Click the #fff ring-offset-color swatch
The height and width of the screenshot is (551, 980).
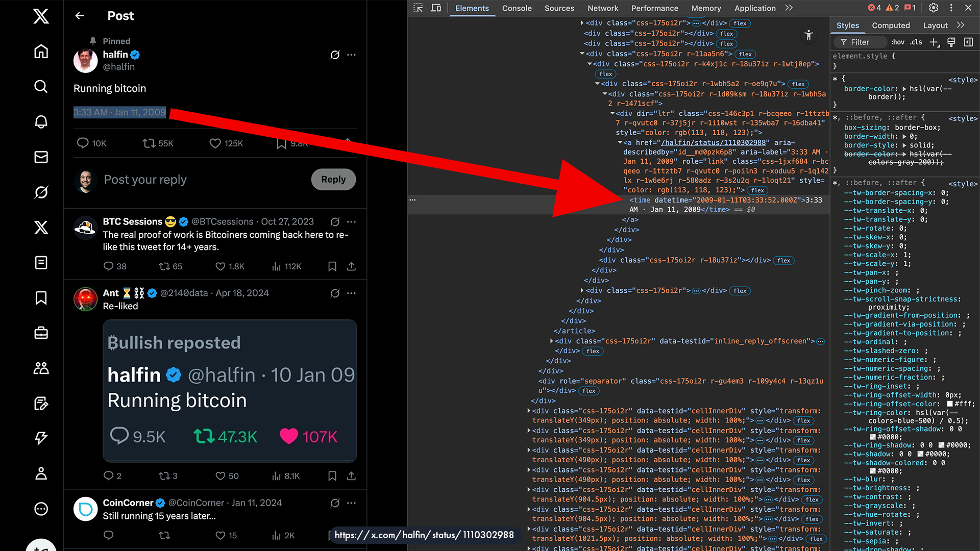(950, 404)
